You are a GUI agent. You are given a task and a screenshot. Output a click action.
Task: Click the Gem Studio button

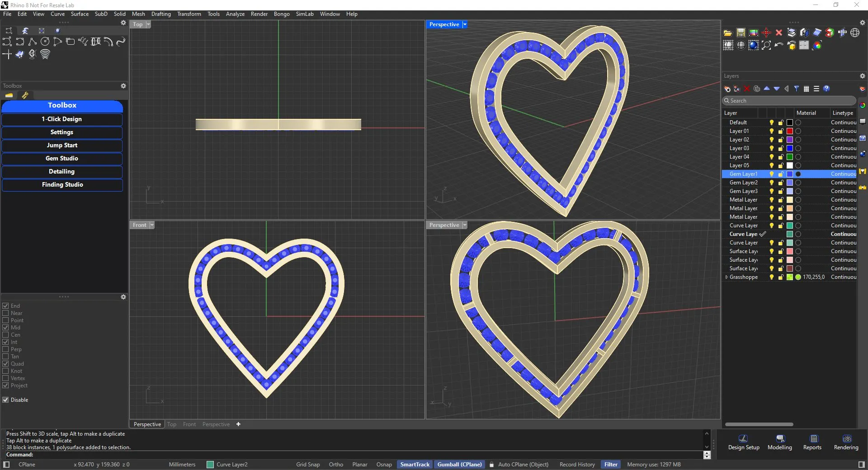coord(62,159)
